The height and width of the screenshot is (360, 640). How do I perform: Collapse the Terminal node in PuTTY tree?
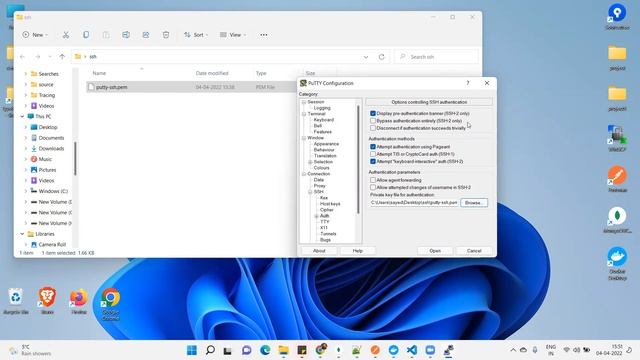coord(304,114)
